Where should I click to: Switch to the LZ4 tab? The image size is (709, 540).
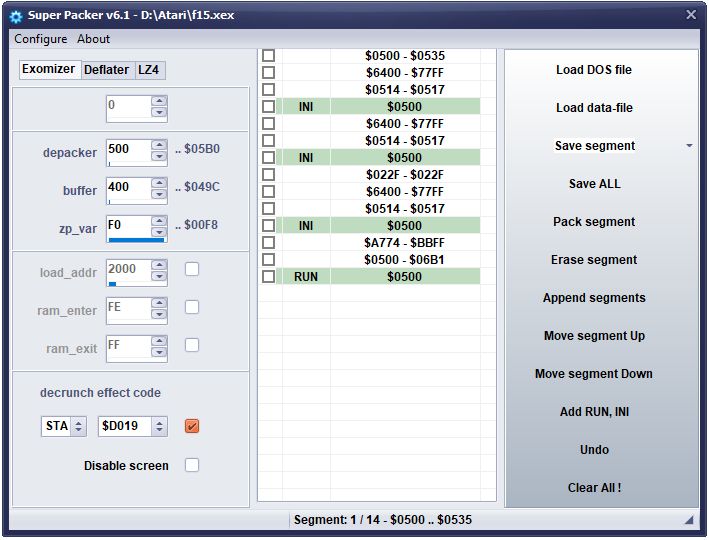[x=149, y=70]
